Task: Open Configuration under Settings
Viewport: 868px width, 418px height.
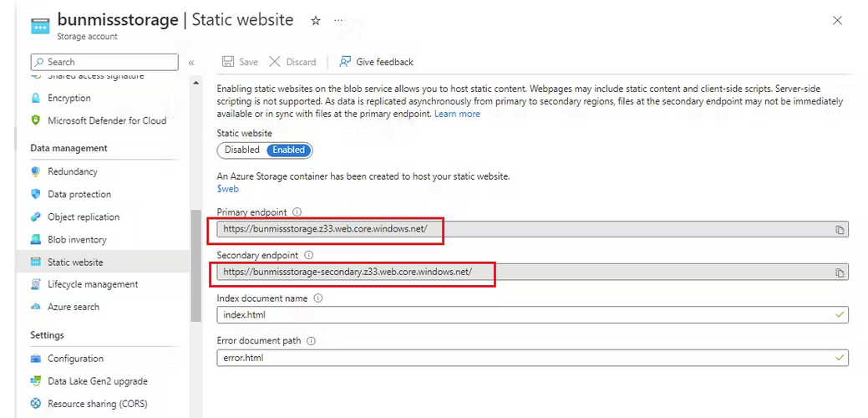Action: tap(75, 358)
